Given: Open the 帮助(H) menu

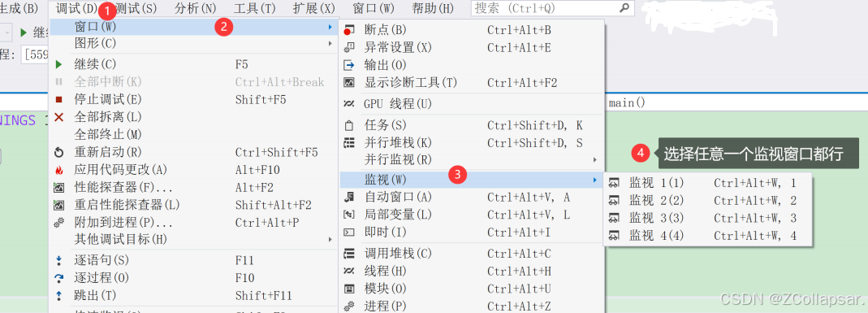Looking at the screenshot, I should tap(433, 8).
